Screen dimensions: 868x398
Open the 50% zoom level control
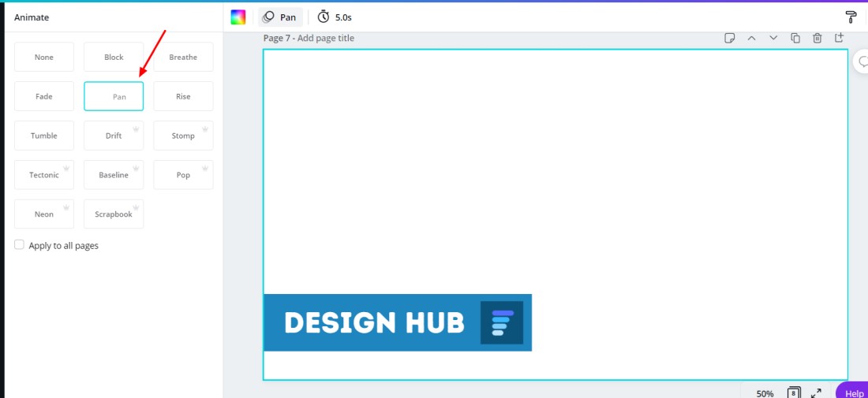tap(765, 393)
